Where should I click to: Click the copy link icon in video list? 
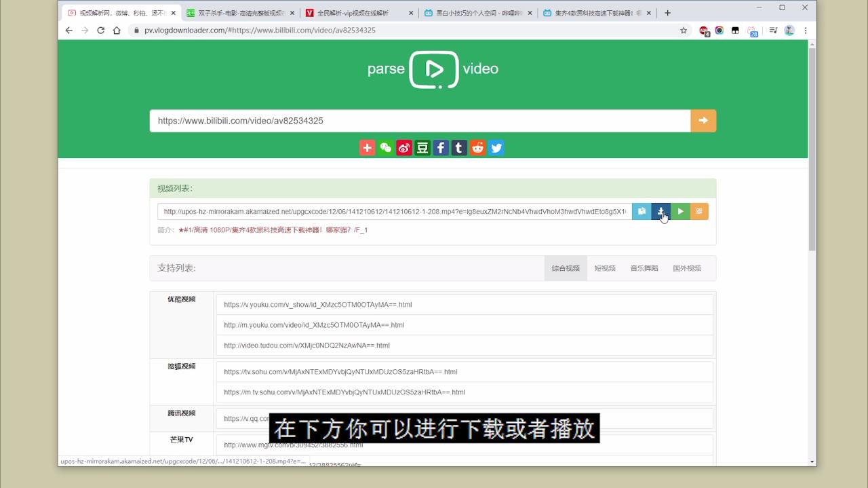pyautogui.click(x=642, y=212)
